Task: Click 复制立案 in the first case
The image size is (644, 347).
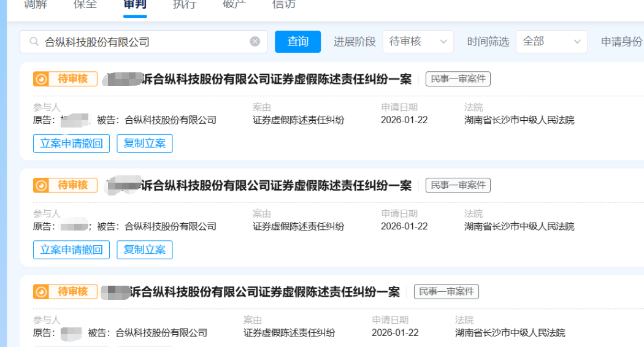Action: (145, 143)
